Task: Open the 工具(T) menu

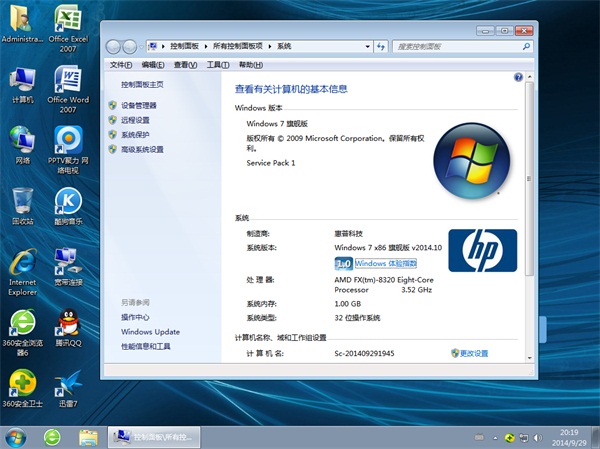Action: pos(217,64)
